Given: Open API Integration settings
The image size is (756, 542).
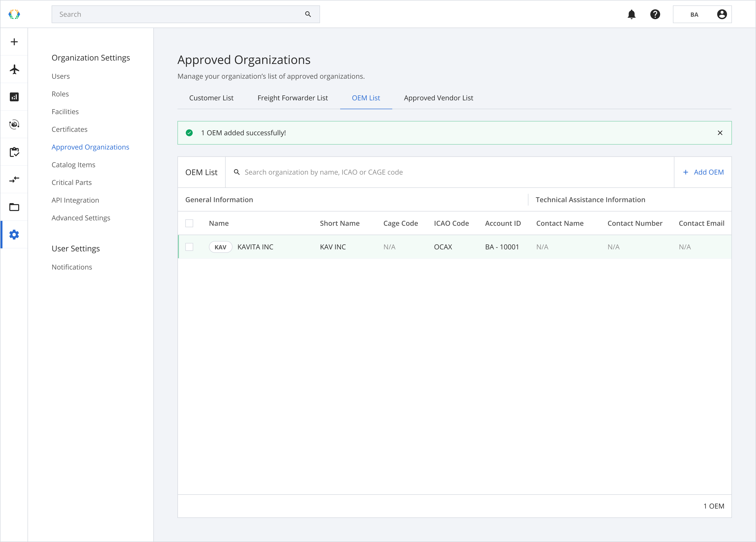Looking at the screenshot, I should (75, 200).
